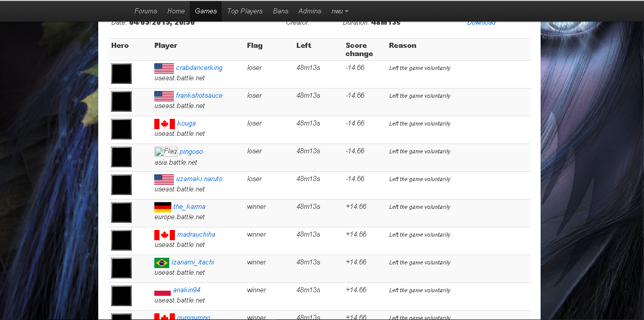
Task: Click hero thumbnail in the_karma row
Action: point(121,212)
